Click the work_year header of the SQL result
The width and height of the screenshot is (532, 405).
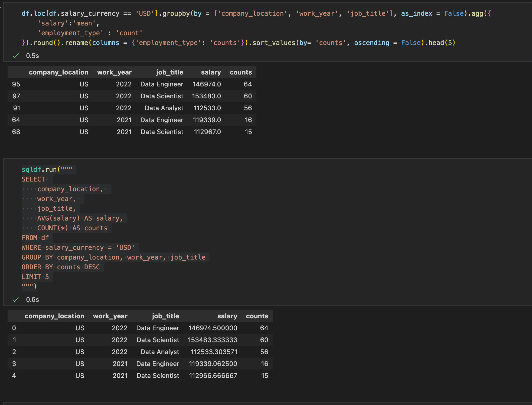(x=110, y=316)
